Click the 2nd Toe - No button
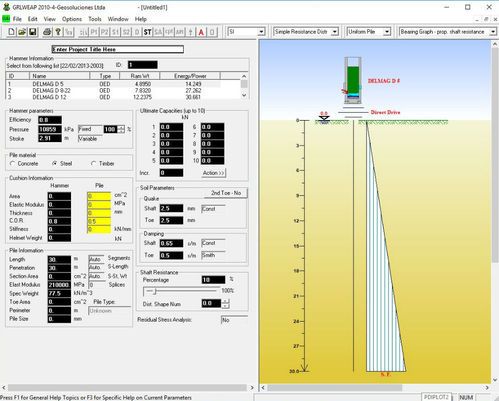 pos(226,193)
